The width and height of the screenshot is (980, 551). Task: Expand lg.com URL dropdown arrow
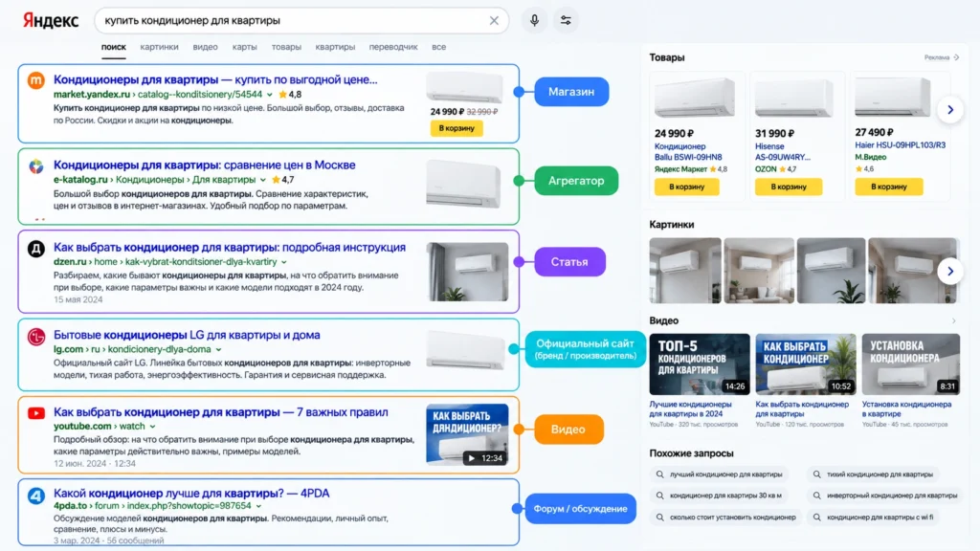pyautogui.click(x=218, y=350)
